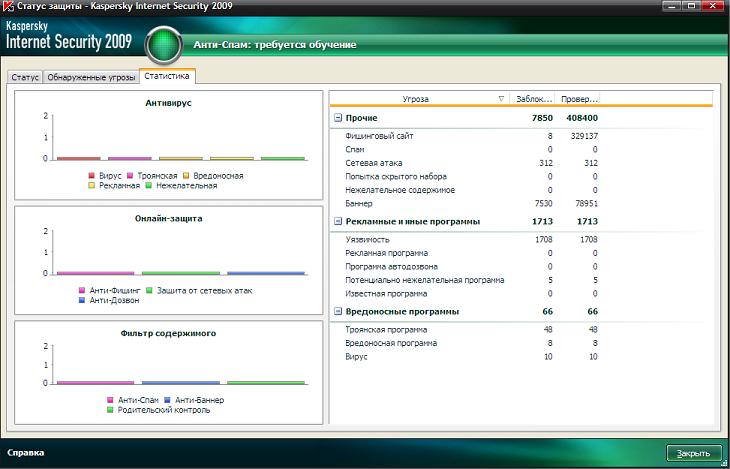Click the Провер... column header
730x469 pixels.
pos(578,99)
